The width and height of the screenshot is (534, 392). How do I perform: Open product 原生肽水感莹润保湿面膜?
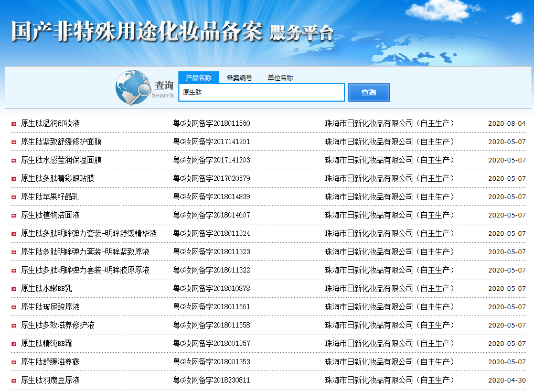[61, 160]
